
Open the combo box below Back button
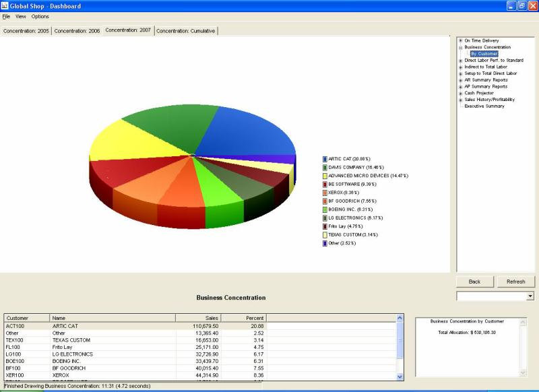click(x=530, y=296)
